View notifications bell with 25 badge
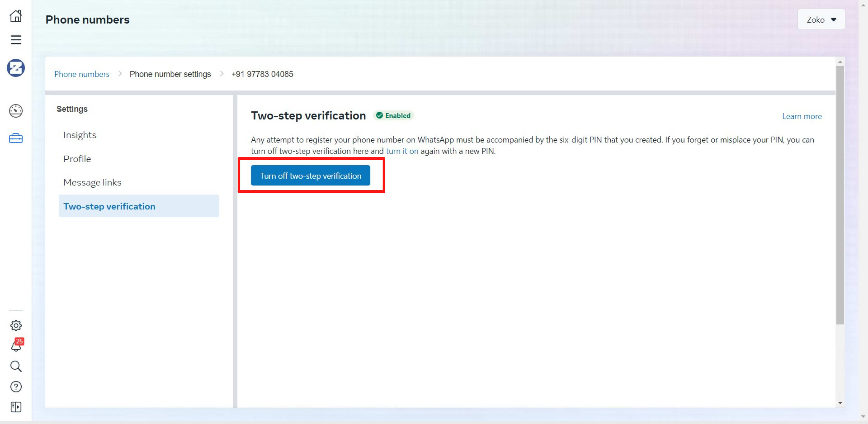Image resolution: width=868 pixels, height=424 pixels. click(16, 346)
